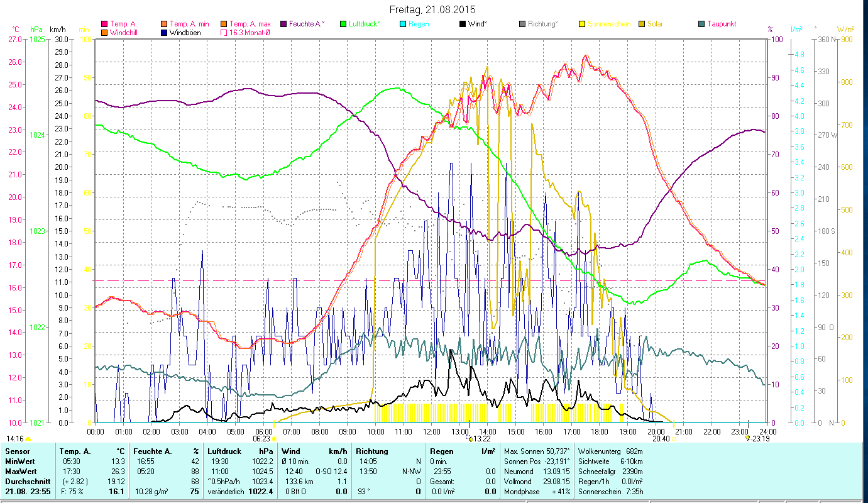Click the Schneefallgr 2390m entry

[x=610, y=472]
